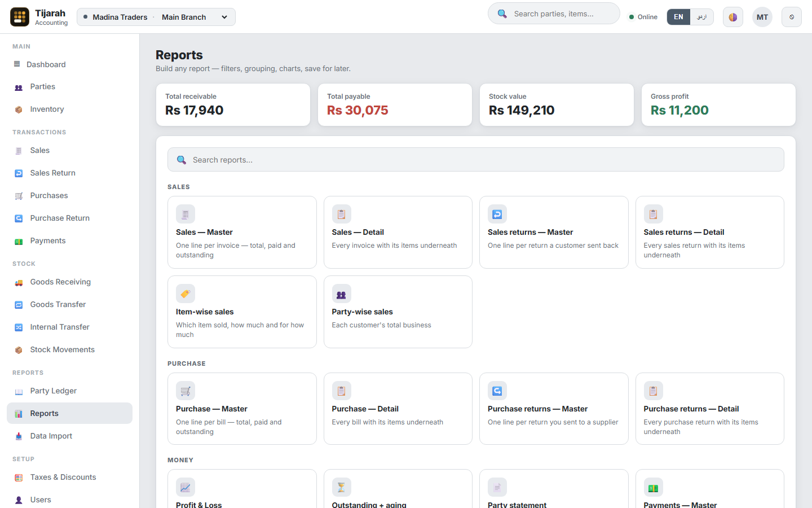Screen dimensions: 812x508
Task: Click the Sales — Master report icon
Action: (186, 214)
